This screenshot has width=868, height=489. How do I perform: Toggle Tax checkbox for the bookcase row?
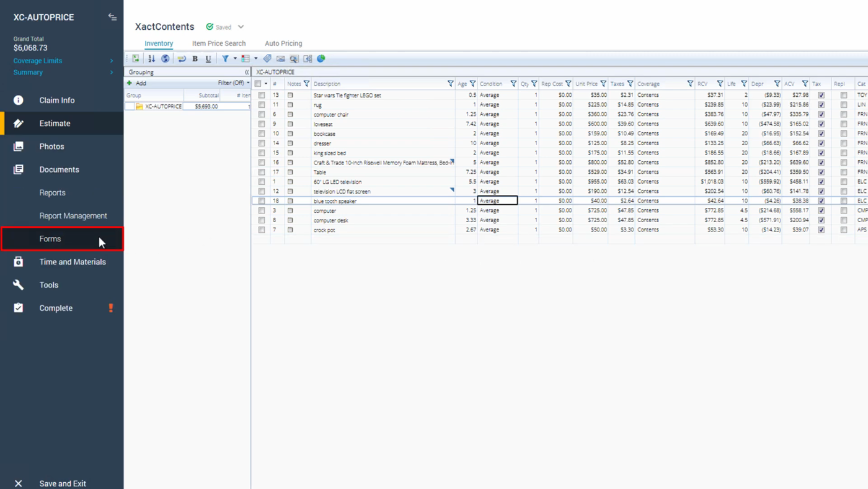coord(821,133)
